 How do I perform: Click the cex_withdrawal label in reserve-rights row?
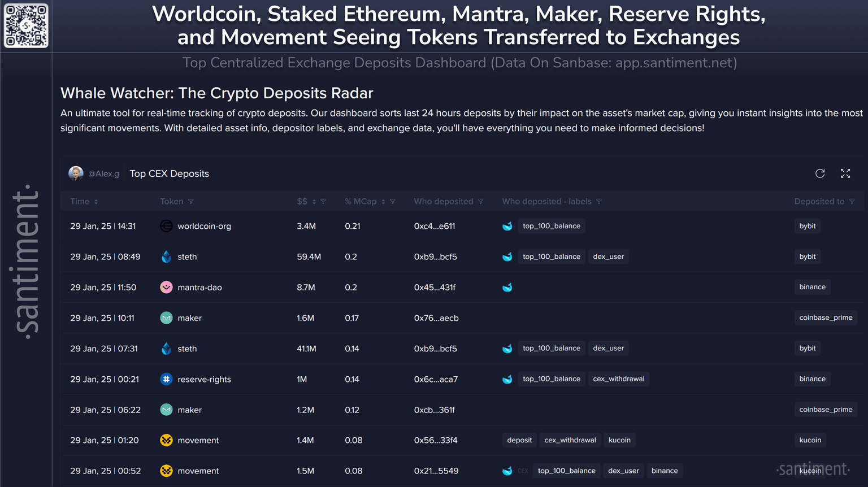point(618,379)
